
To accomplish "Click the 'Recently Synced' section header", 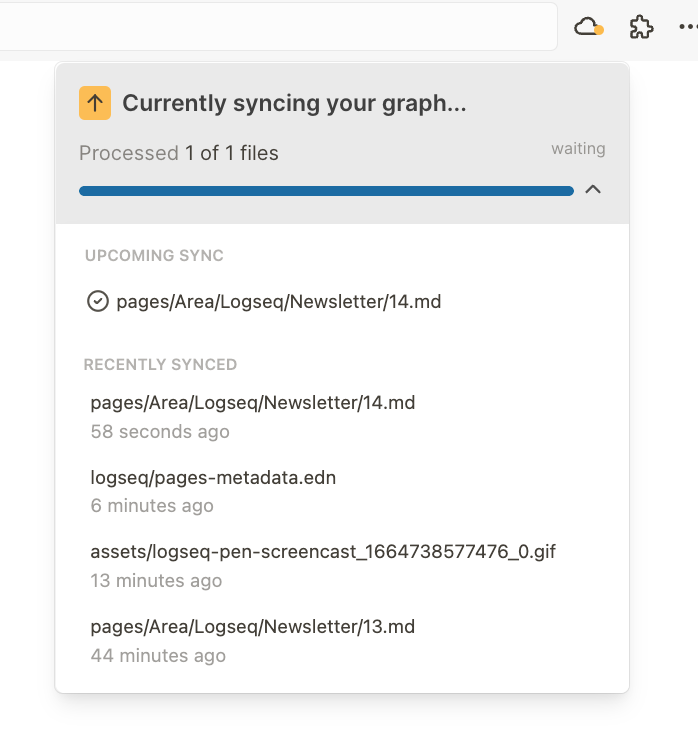I will pos(161,364).
